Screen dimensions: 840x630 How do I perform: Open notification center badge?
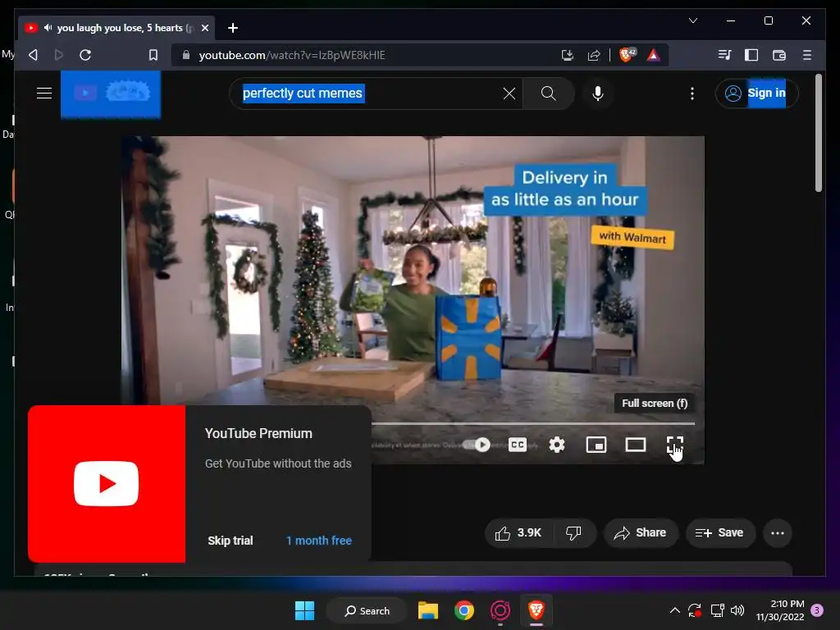[816, 610]
